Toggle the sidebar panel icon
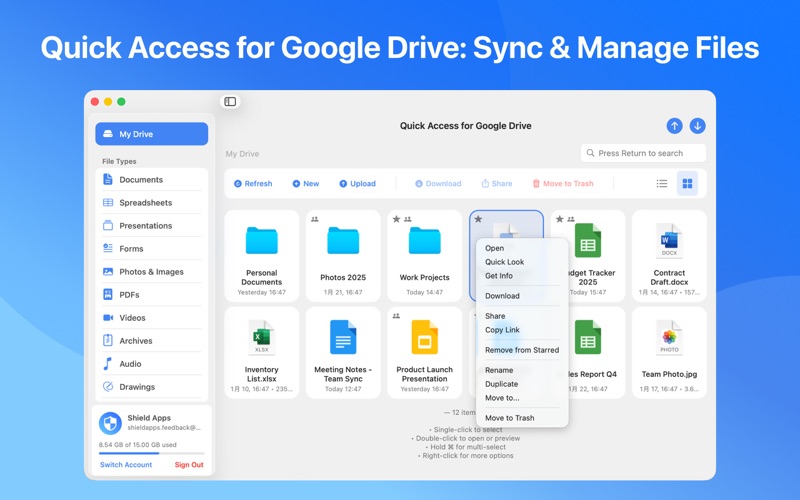800x500 pixels. (230, 102)
